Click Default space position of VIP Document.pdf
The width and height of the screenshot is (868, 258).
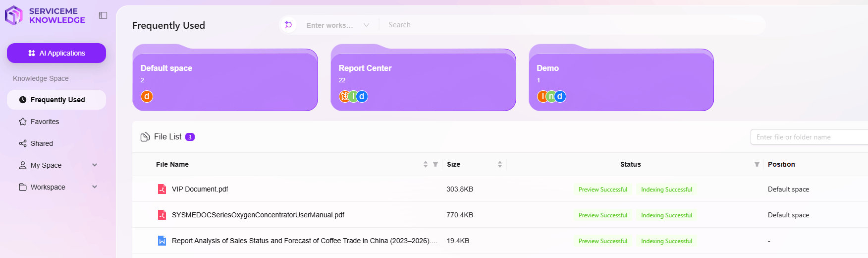(788, 189)
